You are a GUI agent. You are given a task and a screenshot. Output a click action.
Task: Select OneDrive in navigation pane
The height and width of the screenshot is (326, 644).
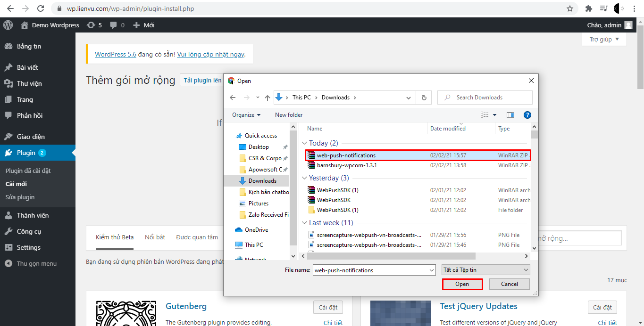[x=256, y=230]
